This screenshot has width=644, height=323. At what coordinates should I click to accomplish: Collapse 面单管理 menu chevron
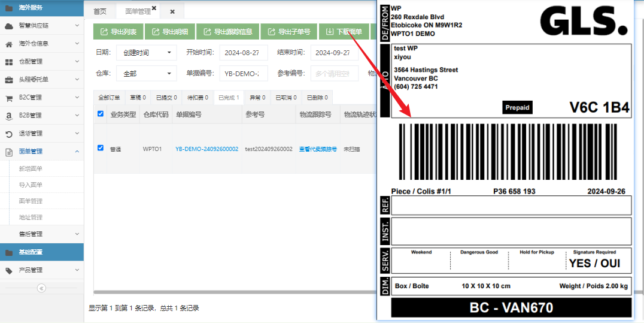coord(77,152)
